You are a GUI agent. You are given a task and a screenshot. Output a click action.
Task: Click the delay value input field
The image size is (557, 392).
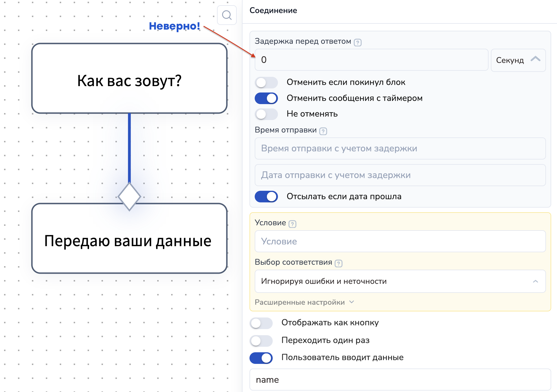coord(371,60)
